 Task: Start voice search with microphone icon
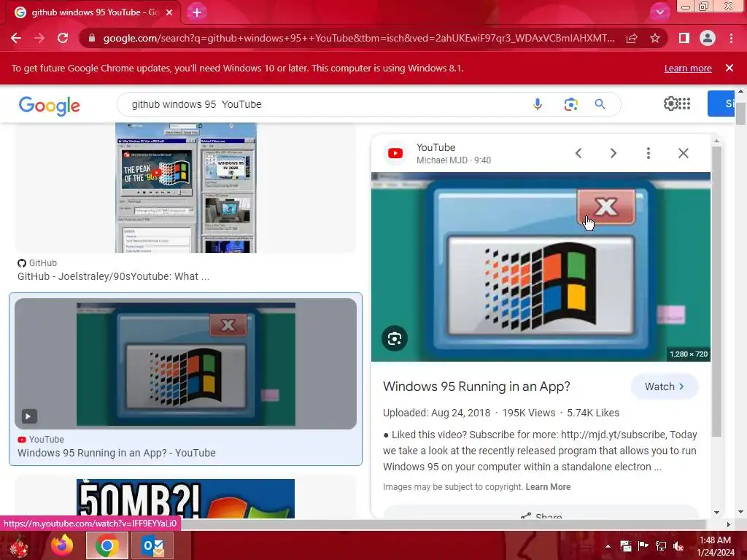(538, 104)
